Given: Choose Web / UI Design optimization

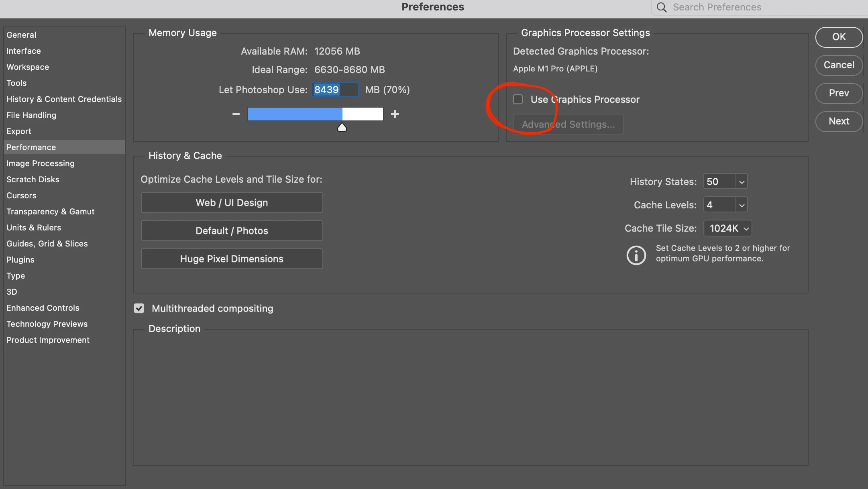Looking at the screenshot, I should (232, 203).
